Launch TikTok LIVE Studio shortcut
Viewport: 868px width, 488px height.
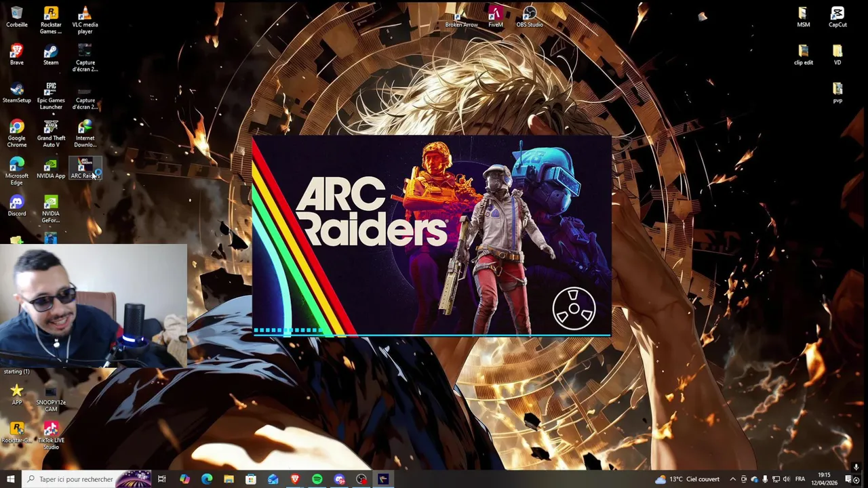[x=51, y=436]
